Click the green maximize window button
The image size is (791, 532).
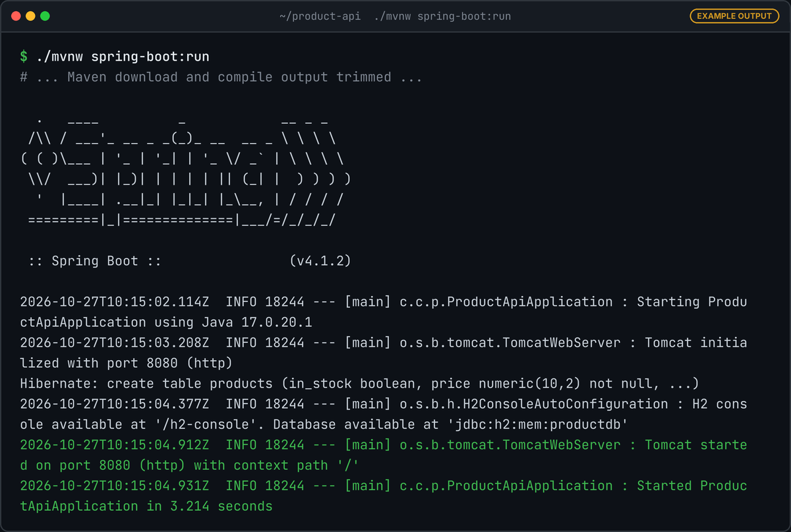point(45,16)
